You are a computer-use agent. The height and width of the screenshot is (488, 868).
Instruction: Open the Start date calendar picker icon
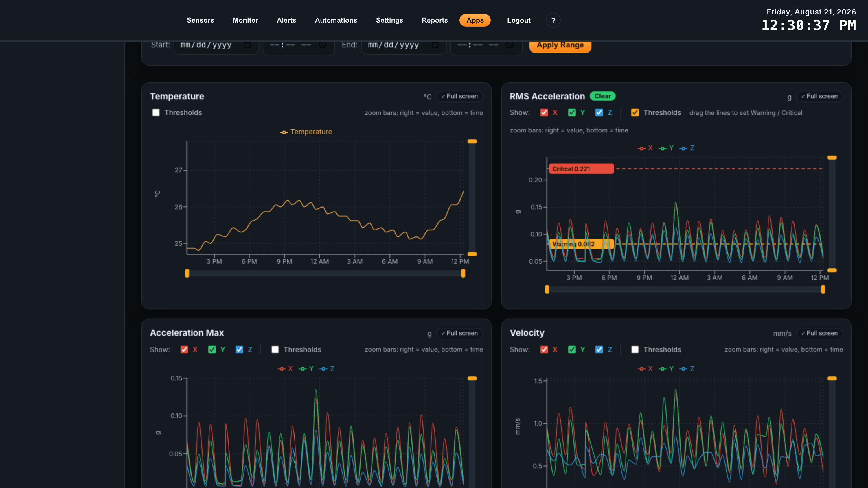coord(248,45)
